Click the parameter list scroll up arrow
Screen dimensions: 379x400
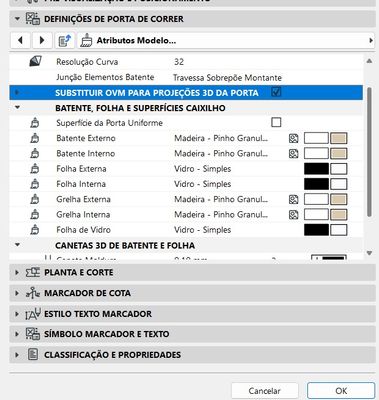[369, 61]
